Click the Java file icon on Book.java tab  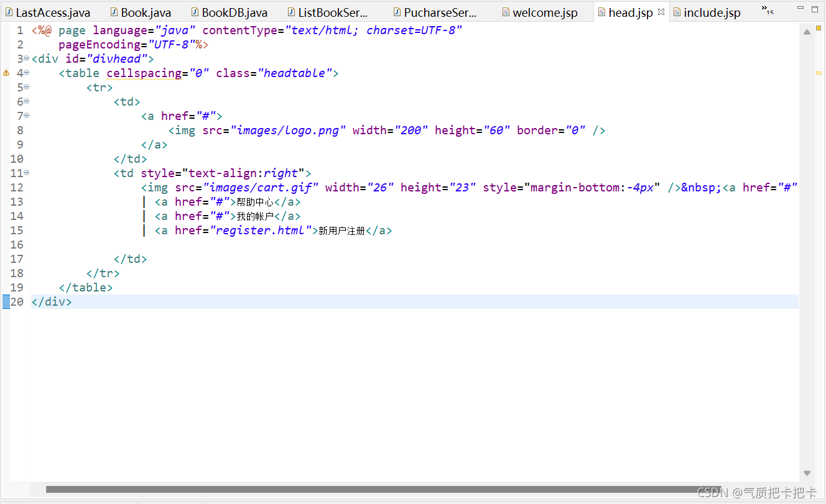click(x=114, y=12)
